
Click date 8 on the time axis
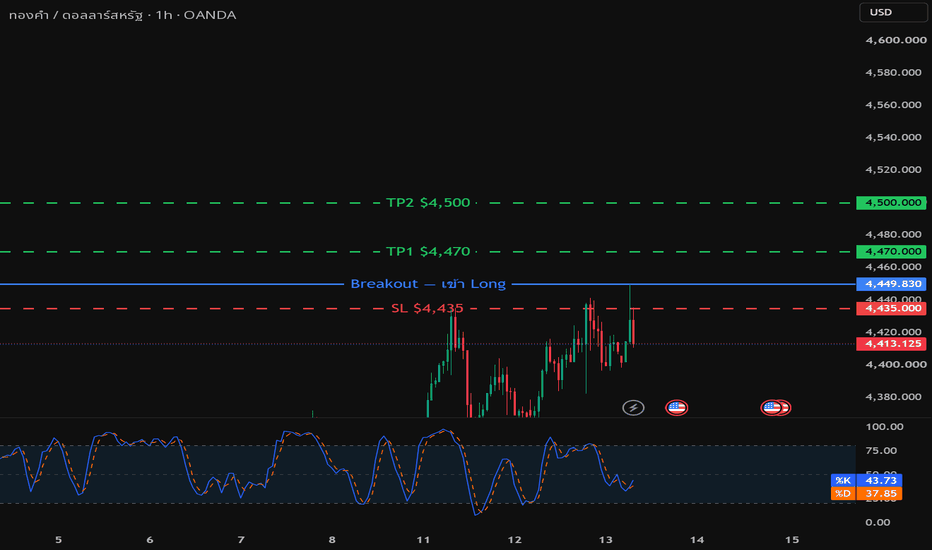[x=332, y=540]
